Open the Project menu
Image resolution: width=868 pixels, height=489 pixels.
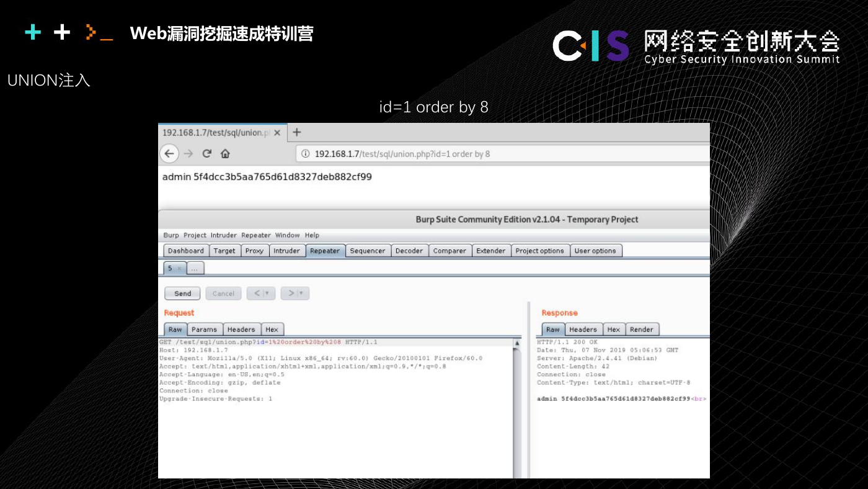pos(195,235)
